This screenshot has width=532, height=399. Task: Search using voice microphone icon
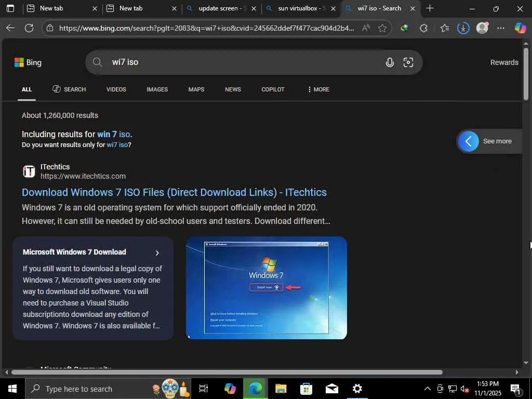390,62
